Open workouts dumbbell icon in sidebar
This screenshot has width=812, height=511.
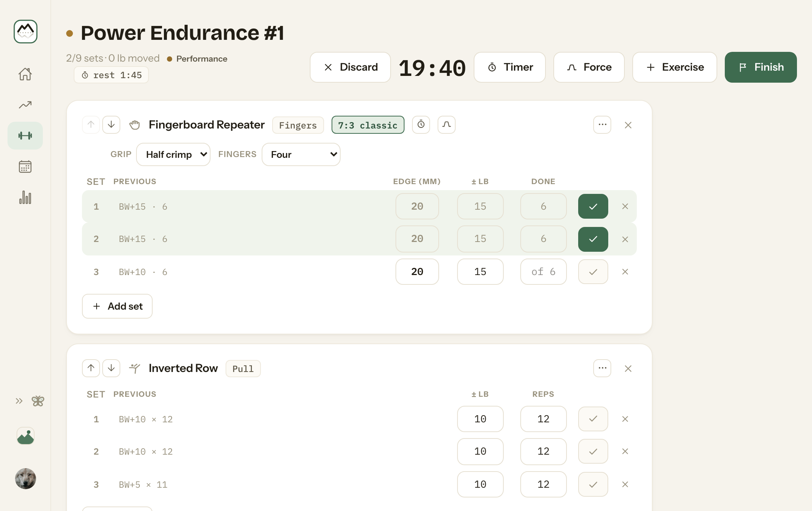25,136
